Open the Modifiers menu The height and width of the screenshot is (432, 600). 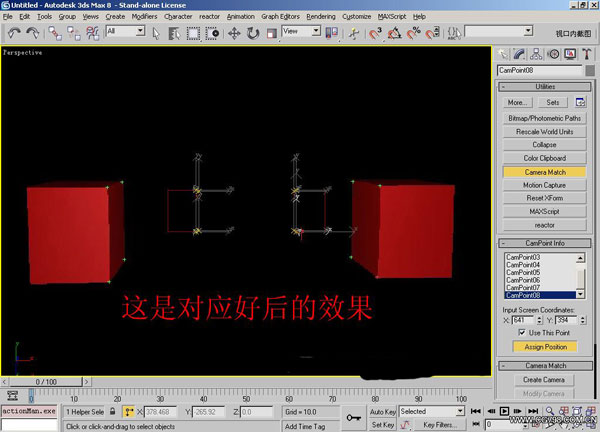[145, 17]
